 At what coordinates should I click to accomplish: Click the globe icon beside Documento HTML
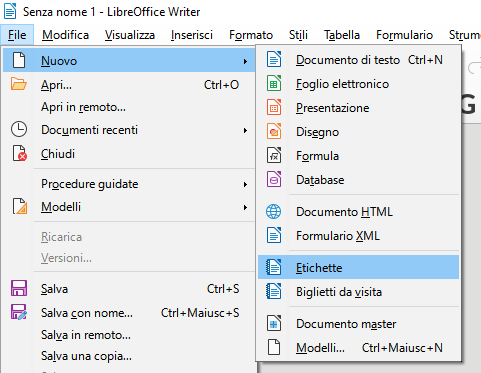(274, 212)
